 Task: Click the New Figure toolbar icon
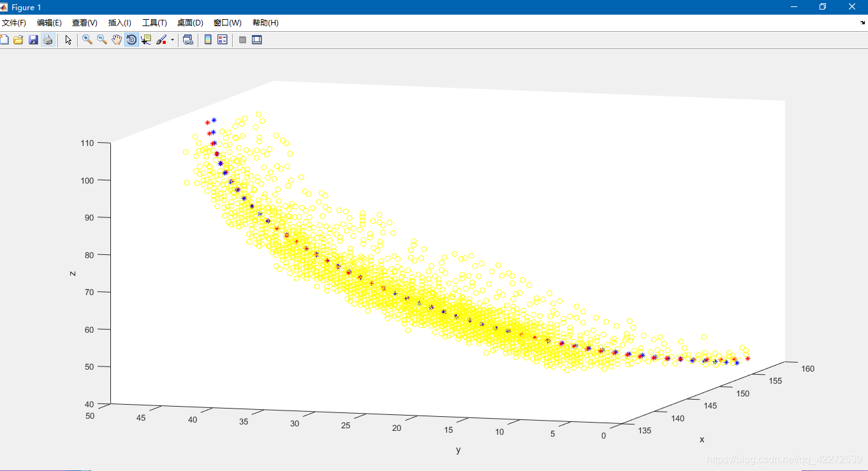pyautogui.click(x=4, y=40)
